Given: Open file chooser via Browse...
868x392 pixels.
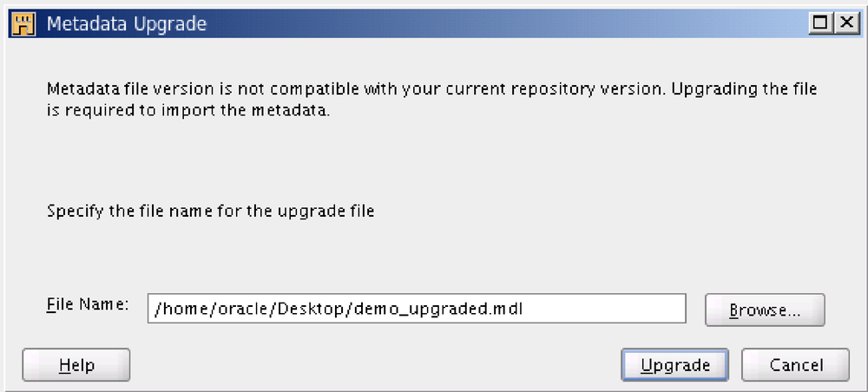Looking at the screenshot, I should click(765, 310).
